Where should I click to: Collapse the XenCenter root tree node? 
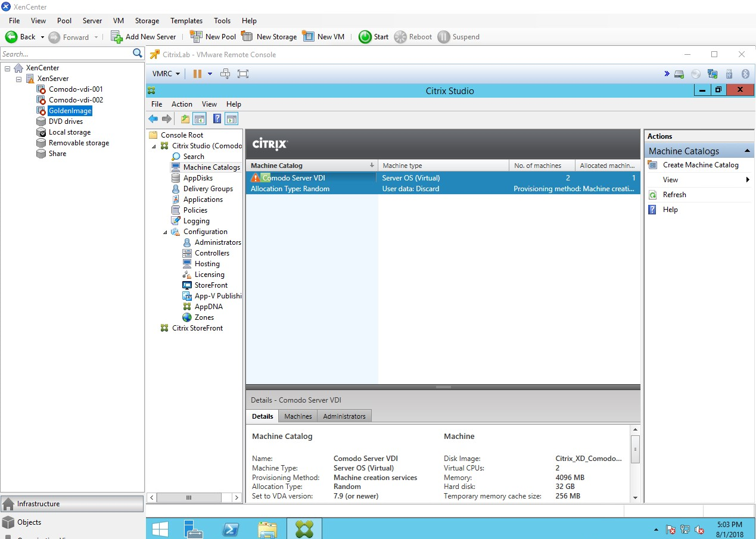pos(7,68)
